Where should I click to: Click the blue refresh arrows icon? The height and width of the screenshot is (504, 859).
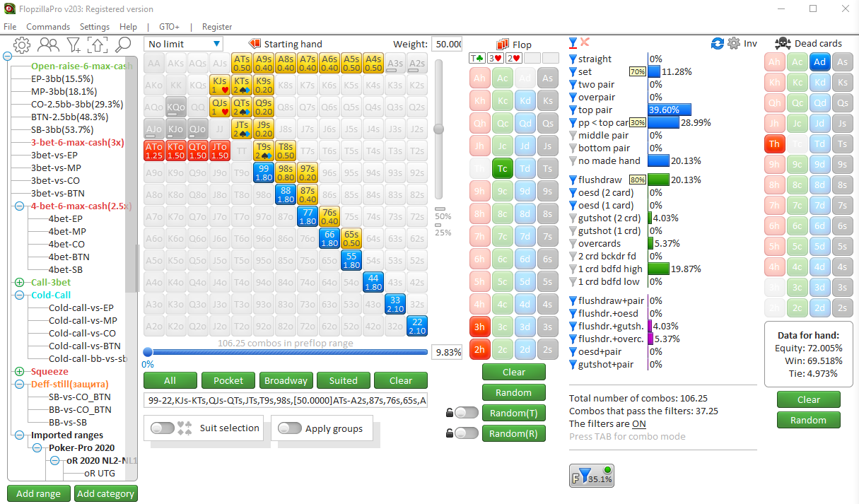point(718,44)
